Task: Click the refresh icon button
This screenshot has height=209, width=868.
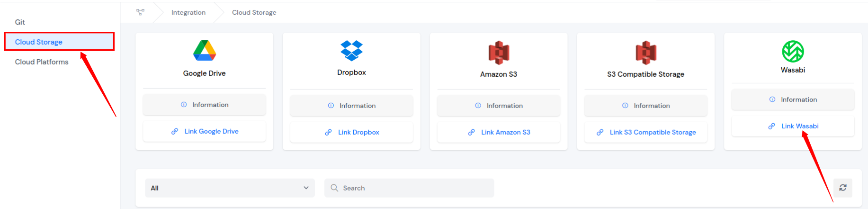Action: 843,188
